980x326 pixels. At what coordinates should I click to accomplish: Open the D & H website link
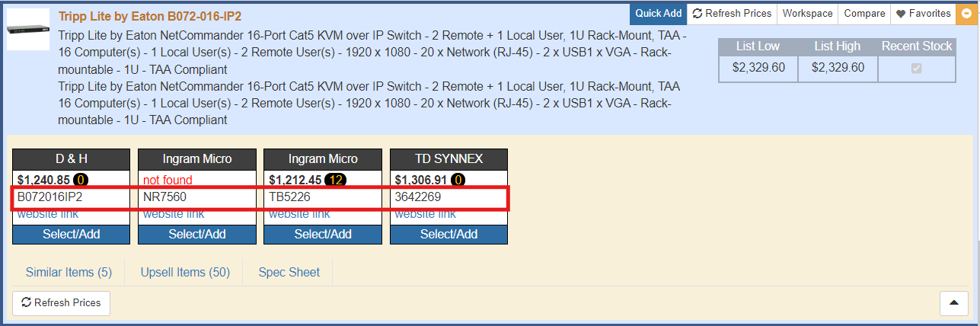point(47,215)
